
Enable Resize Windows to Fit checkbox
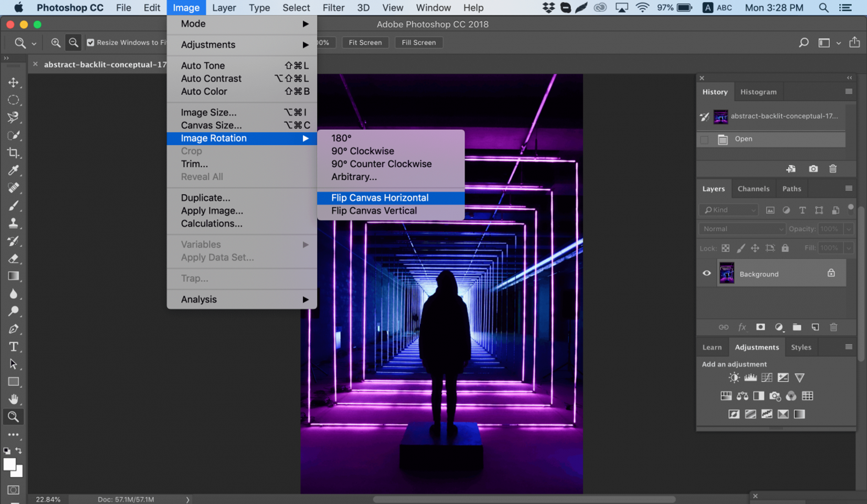(91, 42)
